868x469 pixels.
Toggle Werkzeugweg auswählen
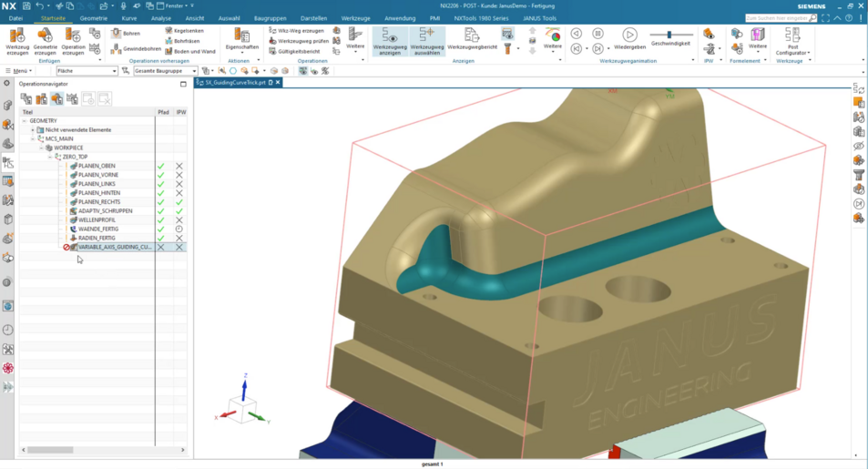click(x=427, y=42)
